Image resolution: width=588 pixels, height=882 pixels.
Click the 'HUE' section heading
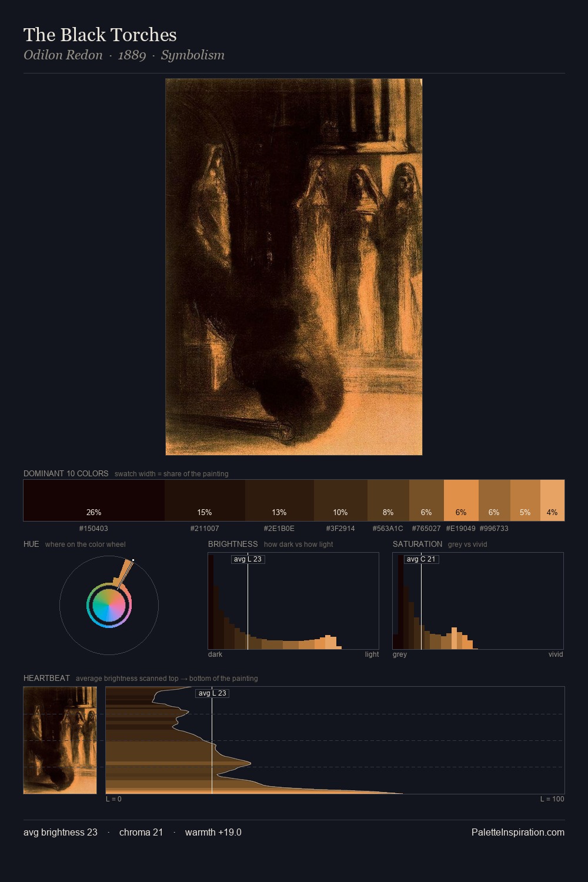click(31, 544)
